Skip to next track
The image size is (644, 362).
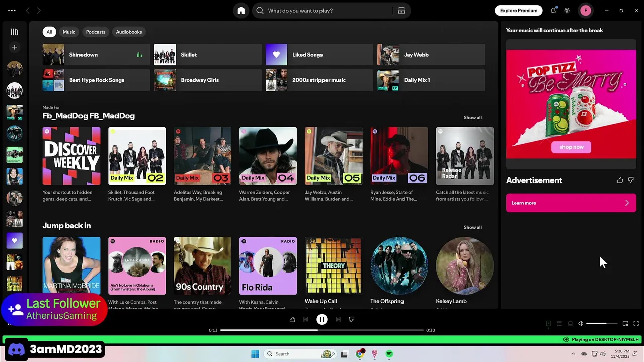[338, 319]
